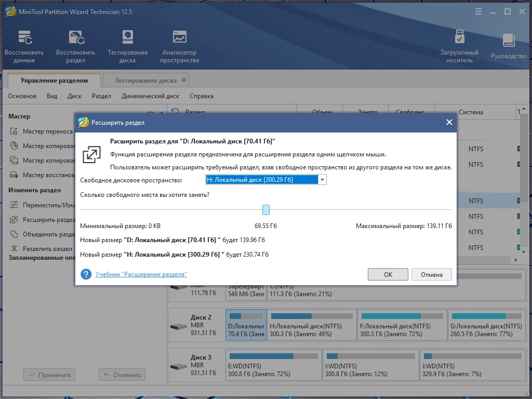Select H:Локальный диск partition block
Viewport: 532px width, 399px height.
[x=312, y=325]
